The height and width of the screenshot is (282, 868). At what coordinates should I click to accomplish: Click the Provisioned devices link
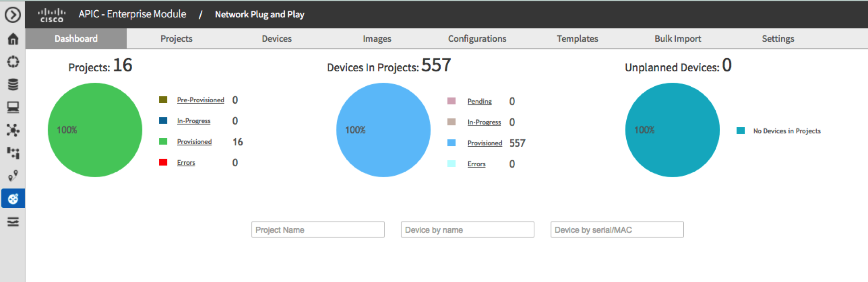pos(485,143)
